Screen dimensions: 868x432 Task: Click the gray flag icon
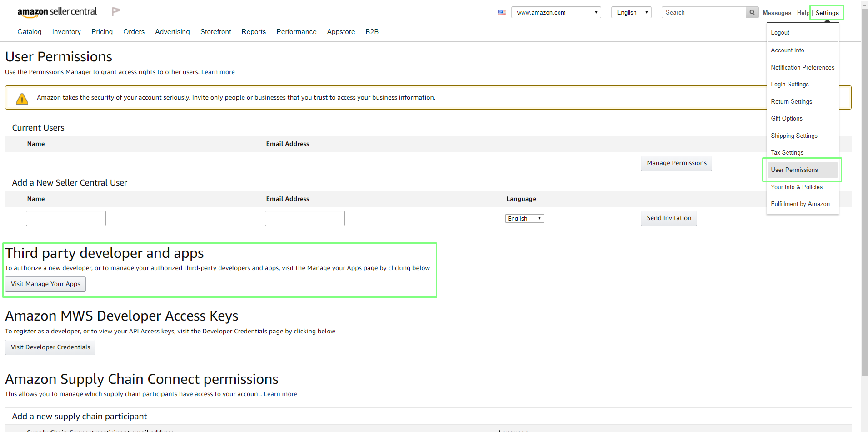(116, 12)
